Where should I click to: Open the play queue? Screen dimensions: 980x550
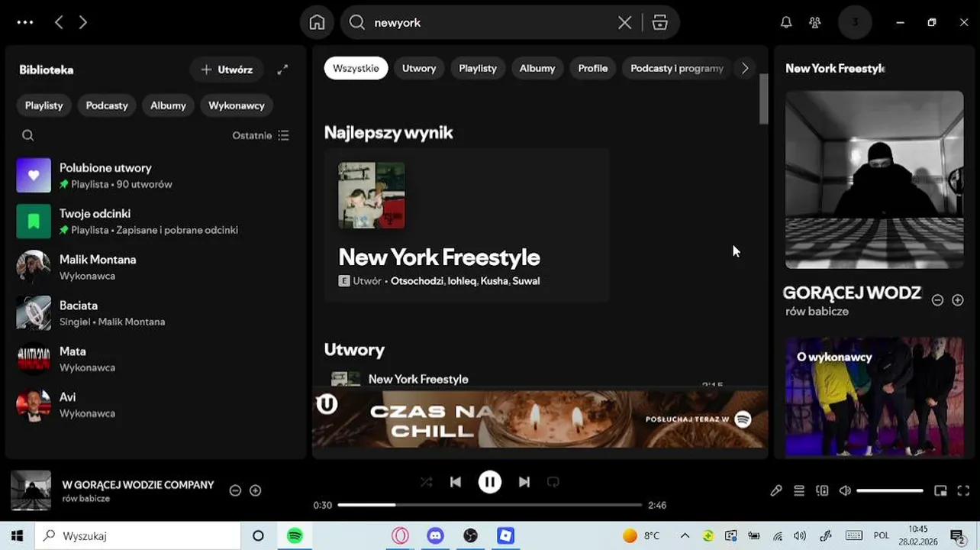coord(799,490)
